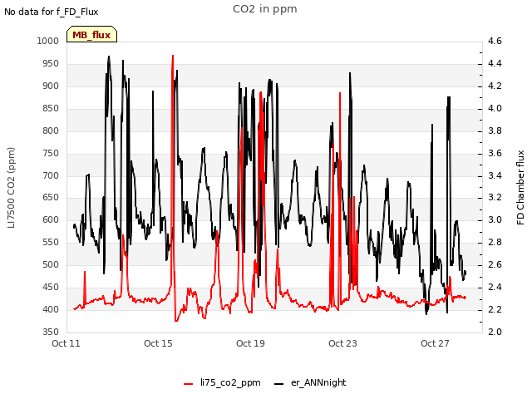The height and width of the screenshot is (399, 532).
Task: Click the 2.4 right axis tick label
Action: click(x=495, y=287)
